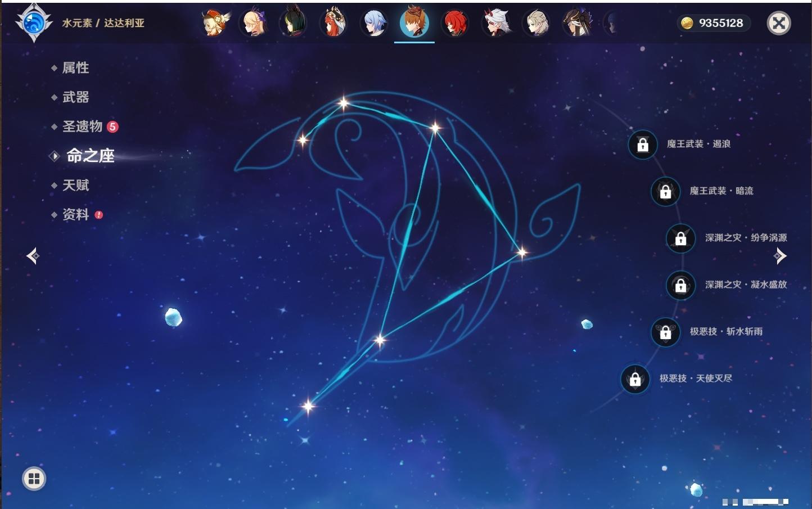The image size is (812, 509).
Task: Click the Mora coin balance 9355128
Action: point(713,23)
